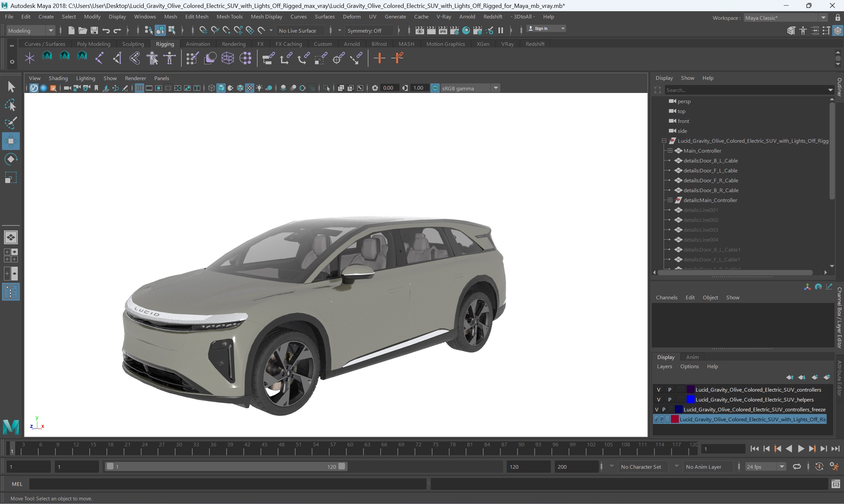Screen dimensions: 844x504
Task: Click the MEL command line input
Action: (x=228, y=484)
